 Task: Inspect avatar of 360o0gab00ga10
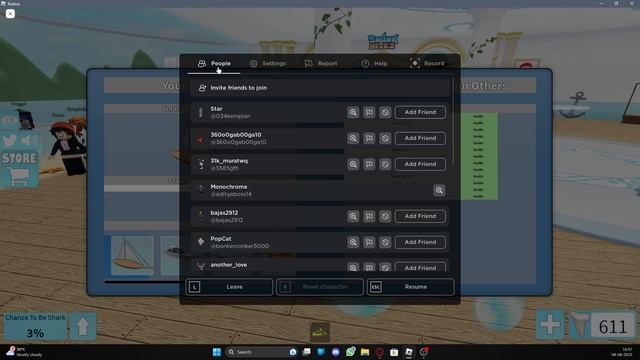353,138
